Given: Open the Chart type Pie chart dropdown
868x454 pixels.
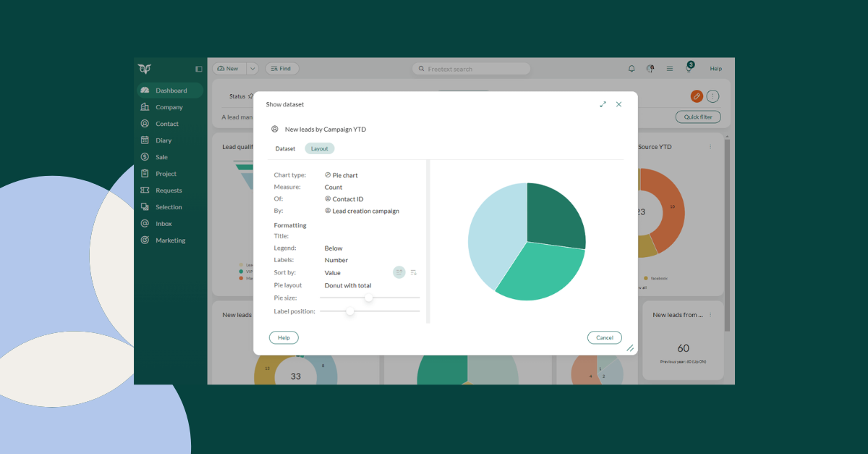Looking at the screenshot, I should [x=344, y=175].
